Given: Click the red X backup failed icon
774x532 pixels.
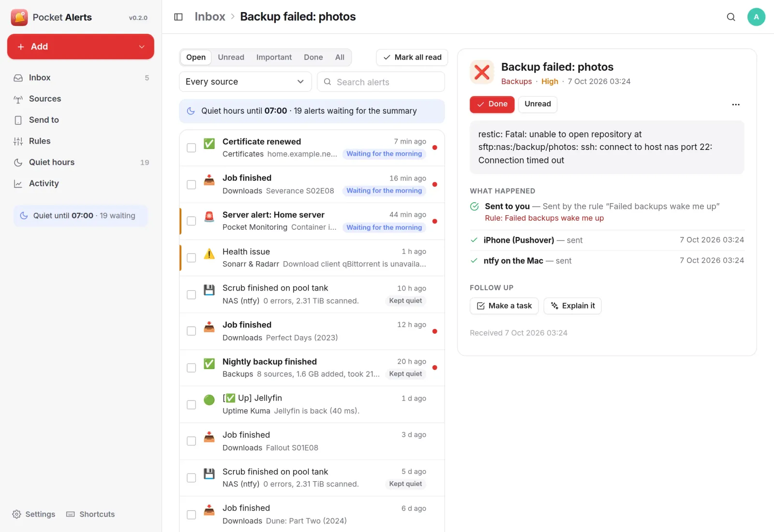Looking at the screenshot, I should click(482, 72).
